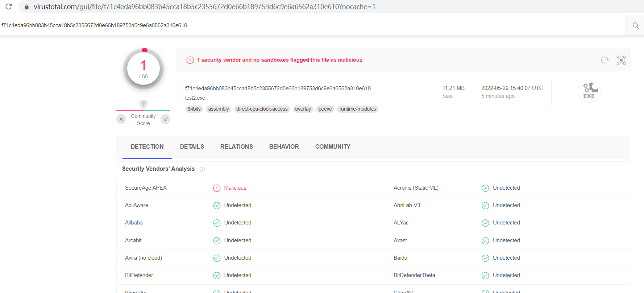The image size is (644, 293).
Task: Click Baidu undetected check icon
Action: coord(485,258)
